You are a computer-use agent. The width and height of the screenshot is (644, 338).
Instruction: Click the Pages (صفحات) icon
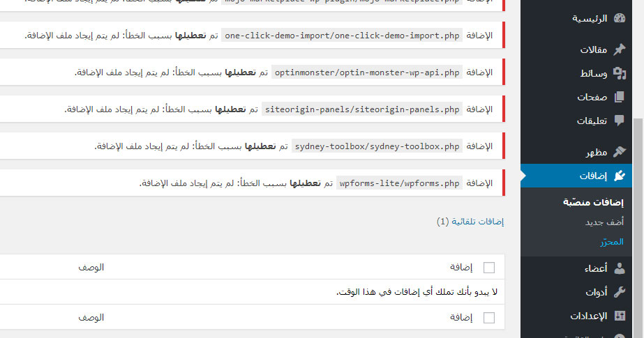click(620, 97)
